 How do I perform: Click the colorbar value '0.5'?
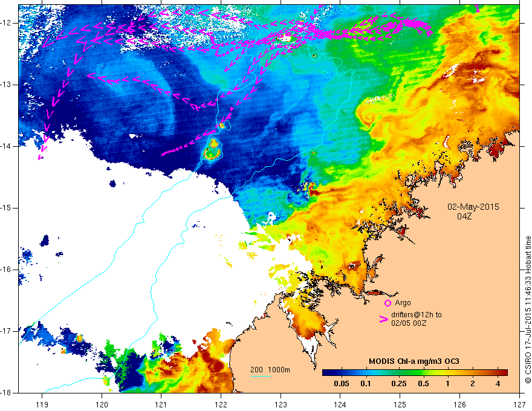tap(423, 384)
